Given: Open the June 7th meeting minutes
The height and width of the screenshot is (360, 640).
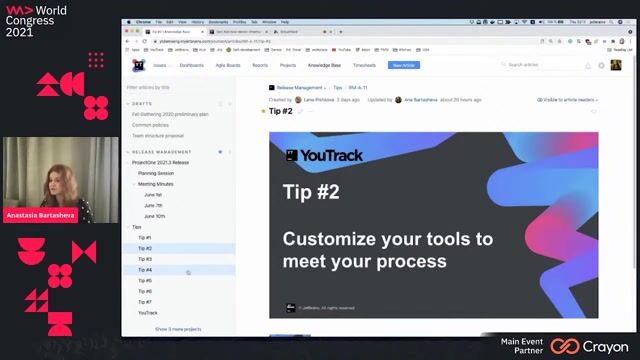Looking at the screenshot, I should pyautogui.click(x=153, y=205).
